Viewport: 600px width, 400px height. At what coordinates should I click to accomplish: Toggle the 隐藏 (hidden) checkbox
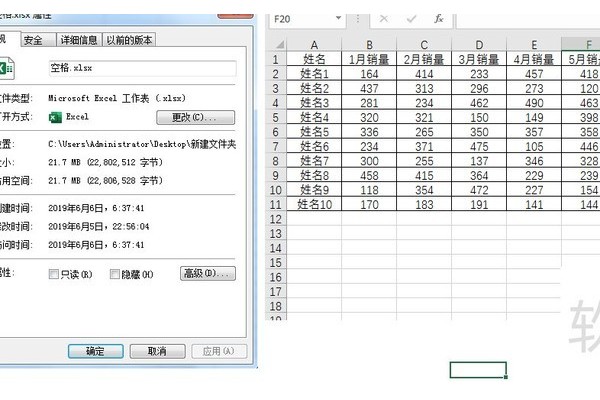114,274
